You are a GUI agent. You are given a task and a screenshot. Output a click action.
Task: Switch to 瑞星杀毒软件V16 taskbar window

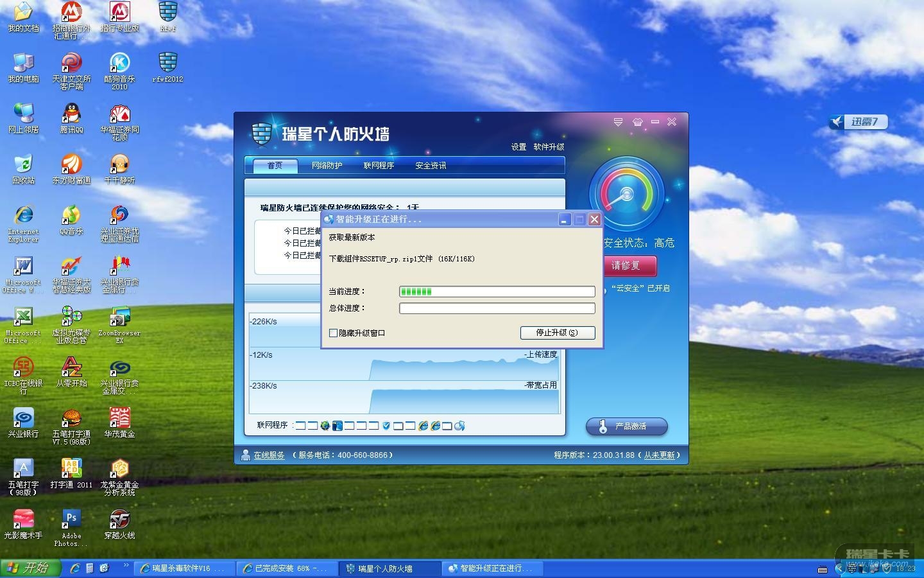tap(185, 568)
